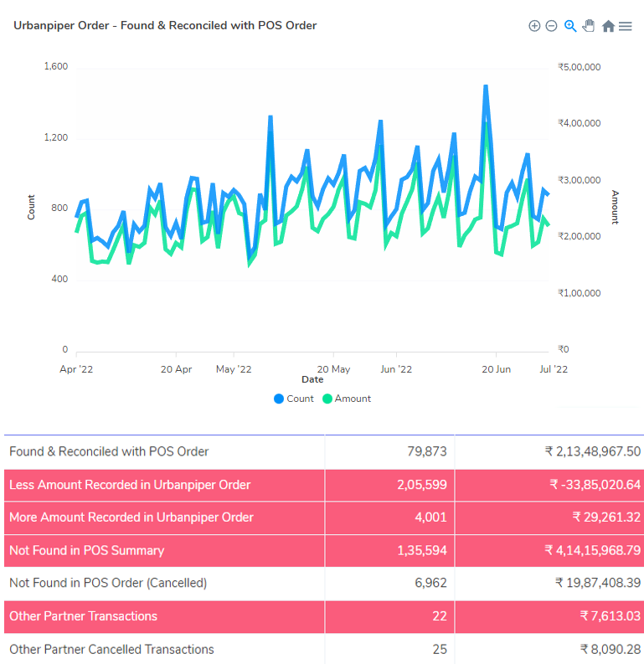644x664 pixels.
Task: Click count value 25
Action: [440, 649]
